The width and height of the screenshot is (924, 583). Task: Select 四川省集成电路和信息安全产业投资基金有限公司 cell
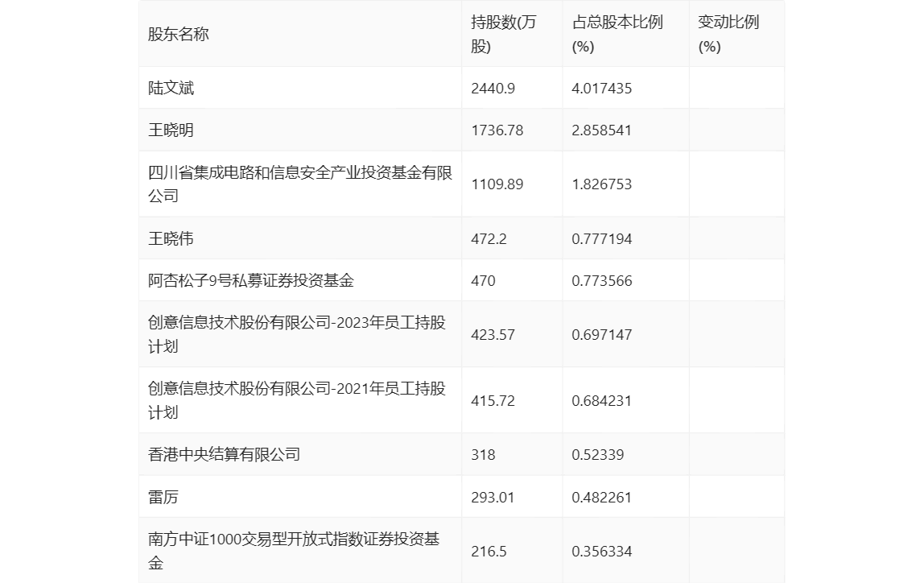300,184
